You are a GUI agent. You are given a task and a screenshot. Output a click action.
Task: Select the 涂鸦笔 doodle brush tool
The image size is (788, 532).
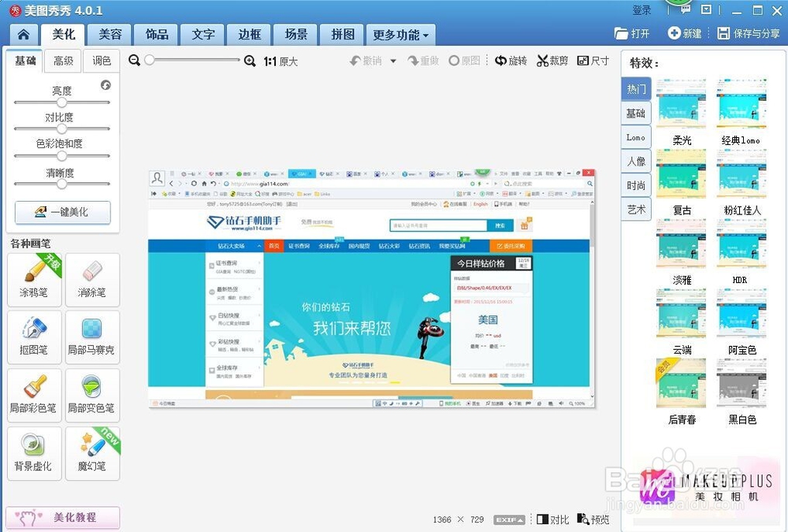point(34,280)
